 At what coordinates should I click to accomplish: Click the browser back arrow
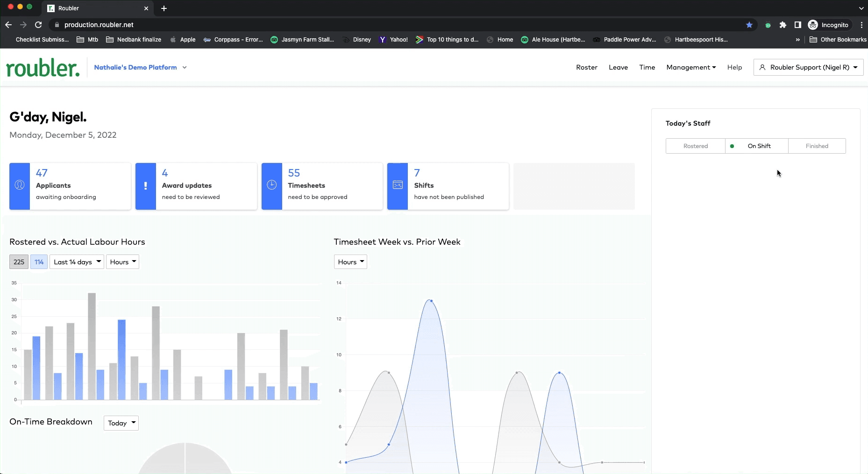(x=8, y=25)
